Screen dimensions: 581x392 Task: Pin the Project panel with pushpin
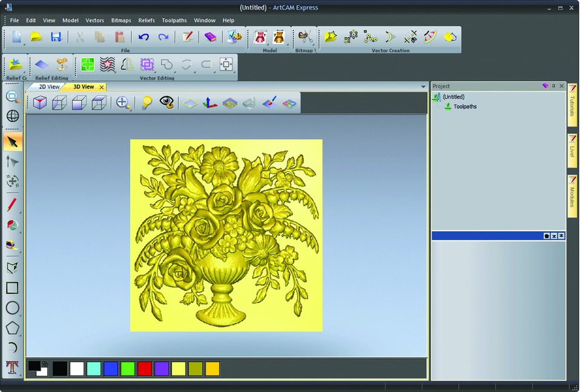pos(553,86)
